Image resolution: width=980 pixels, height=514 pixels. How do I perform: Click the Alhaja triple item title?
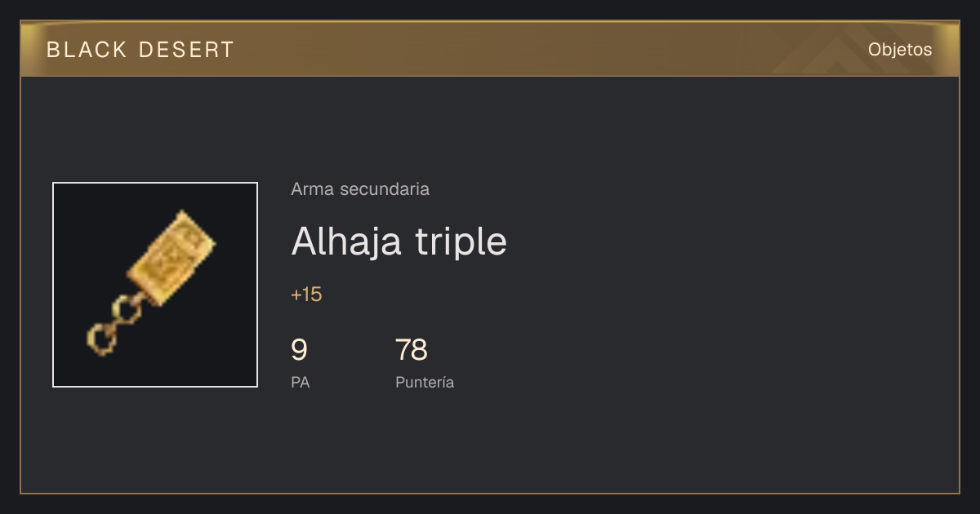click(399, 241)
